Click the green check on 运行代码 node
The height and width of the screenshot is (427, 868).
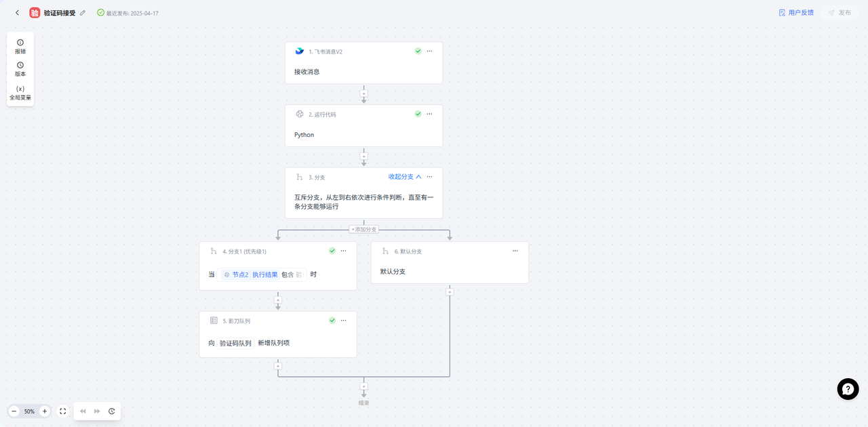418,114
